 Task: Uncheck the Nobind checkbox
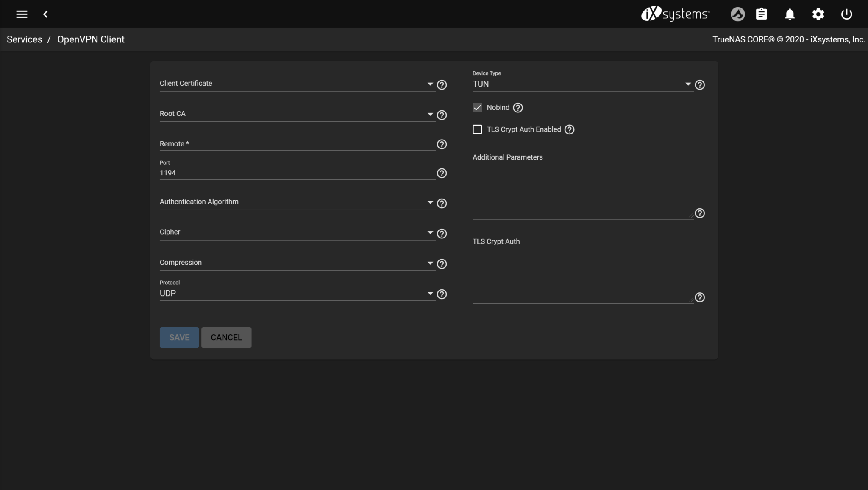coord(477,108)
